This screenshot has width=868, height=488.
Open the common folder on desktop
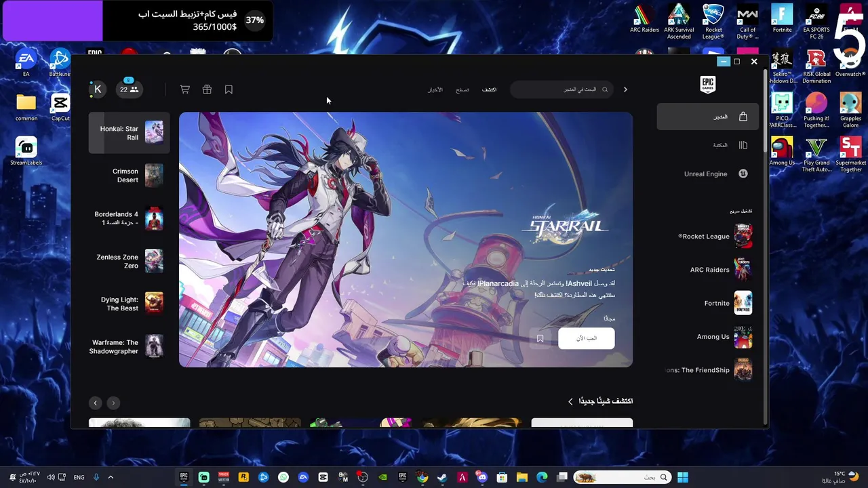[x=26, y=107]
